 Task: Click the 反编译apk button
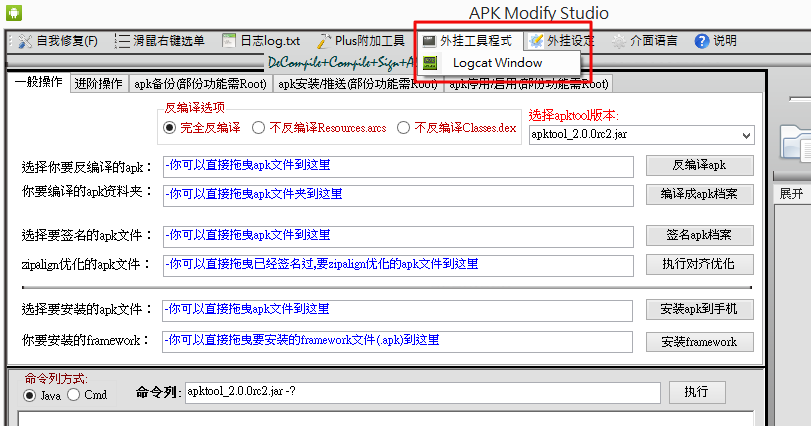[x=699, y=165]
